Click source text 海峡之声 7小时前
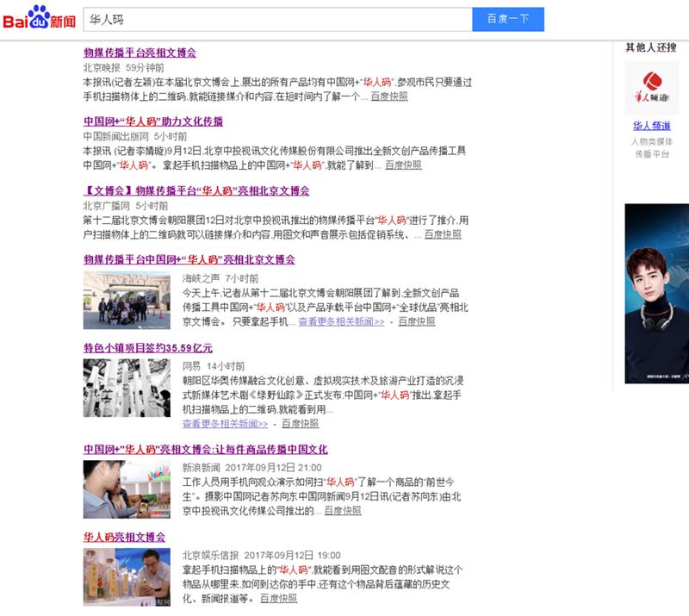 tap(220, 278)
